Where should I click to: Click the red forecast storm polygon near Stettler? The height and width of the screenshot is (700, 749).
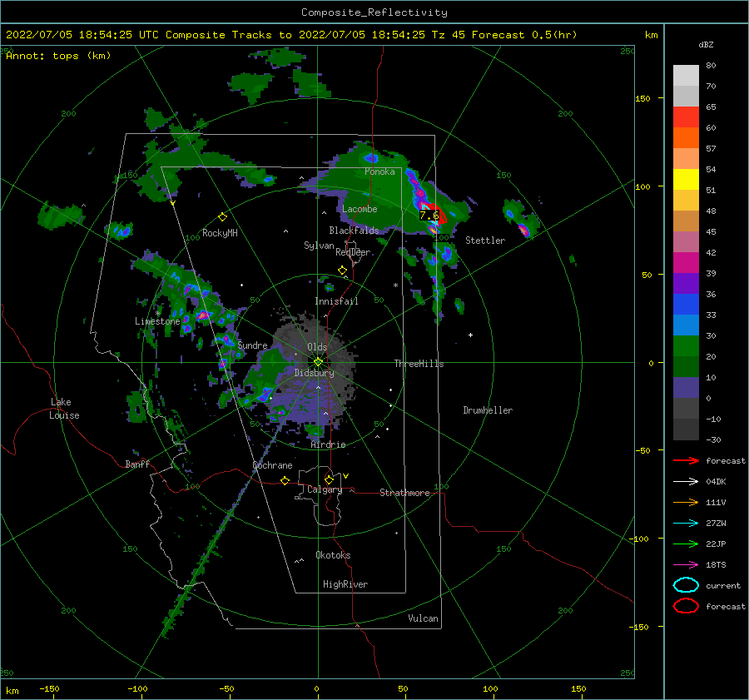tap(435, 213)
